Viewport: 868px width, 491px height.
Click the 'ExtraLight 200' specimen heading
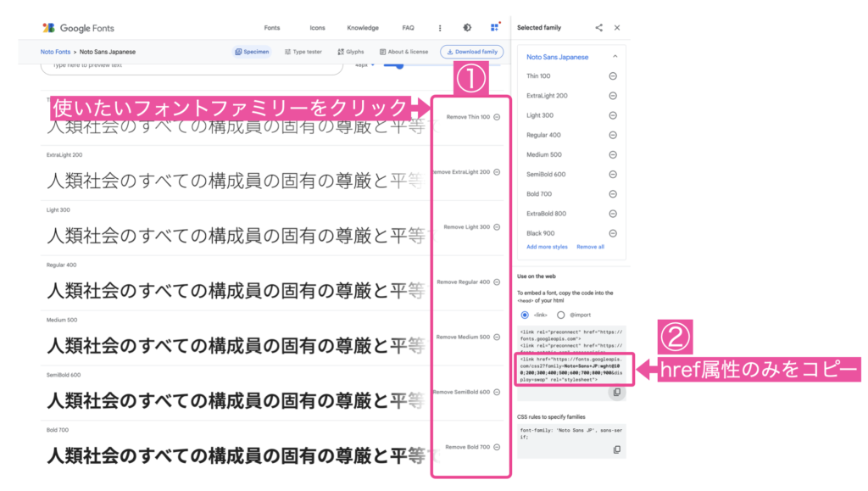pos(64,155)
